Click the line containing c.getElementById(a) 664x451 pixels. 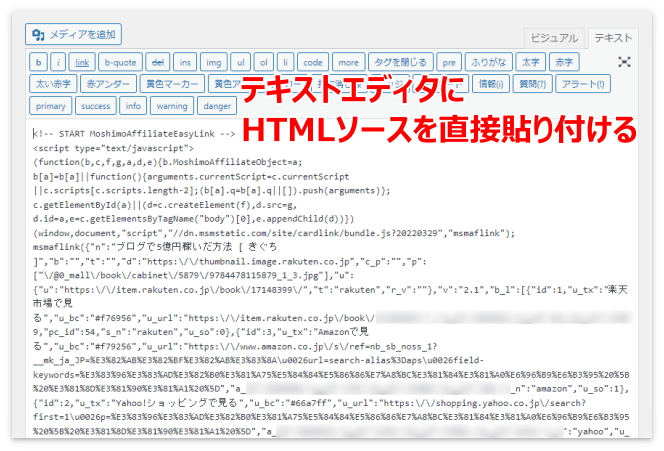click(x=165, y=205)
